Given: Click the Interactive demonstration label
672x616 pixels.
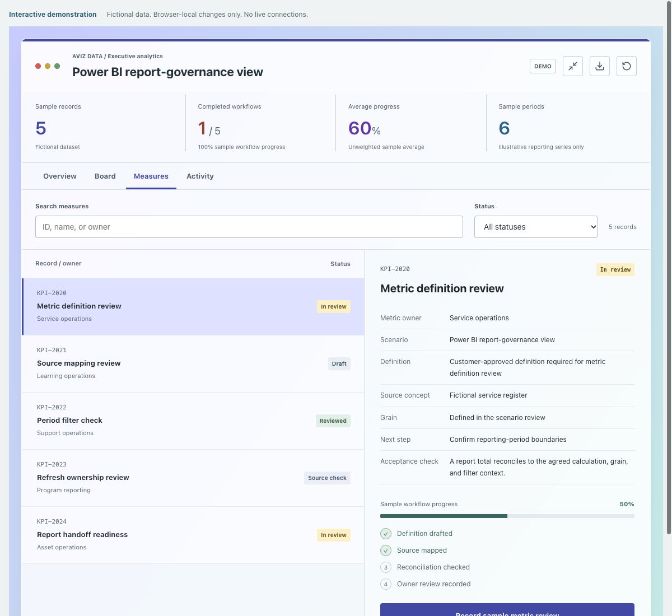Looking at the screenshot, I should coord(53,15).
